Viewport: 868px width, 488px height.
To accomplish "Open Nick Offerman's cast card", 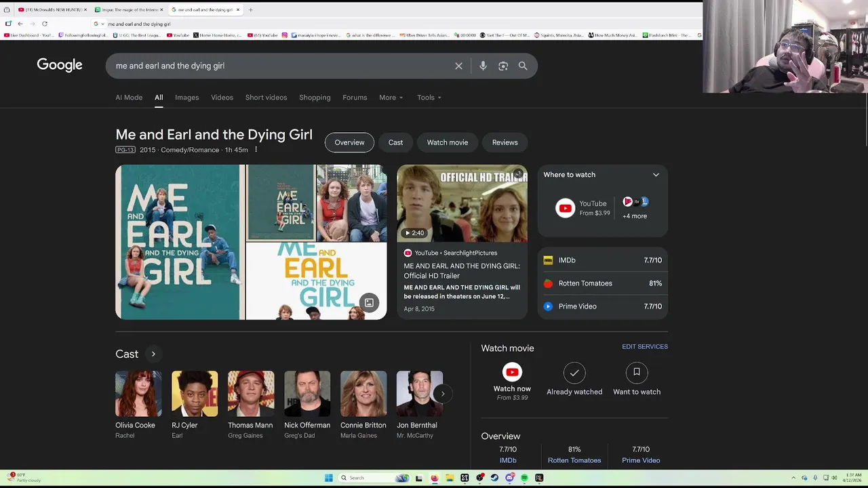I will (307, 405).
